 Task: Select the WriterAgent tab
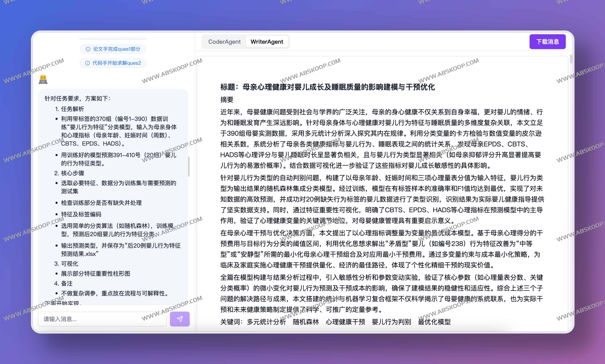(267, 42)
